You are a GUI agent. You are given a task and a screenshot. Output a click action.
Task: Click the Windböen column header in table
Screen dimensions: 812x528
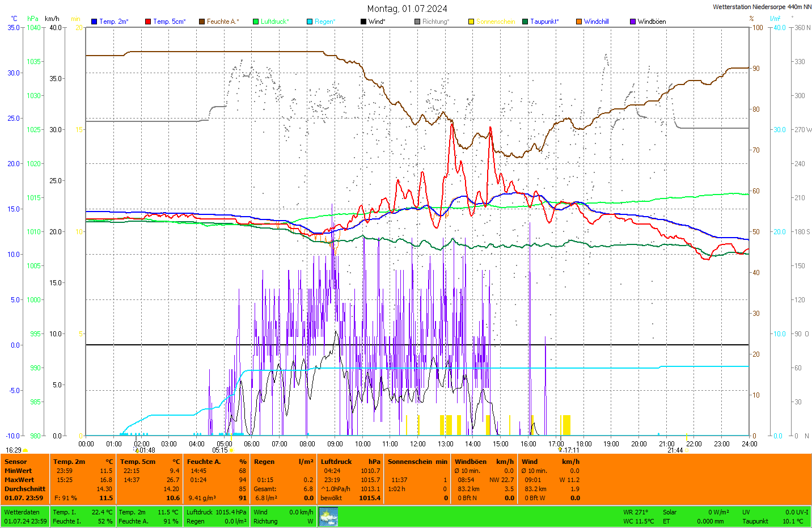(471, 462)
